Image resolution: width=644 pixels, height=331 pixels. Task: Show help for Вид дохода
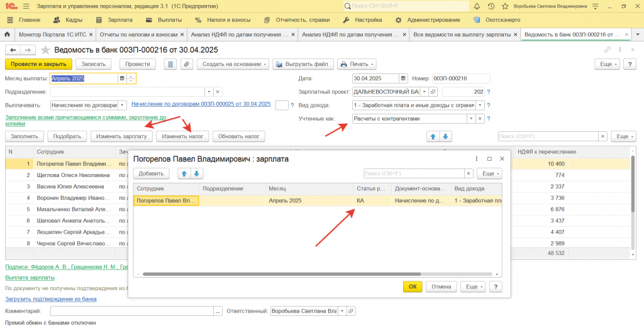click(489, 106)
